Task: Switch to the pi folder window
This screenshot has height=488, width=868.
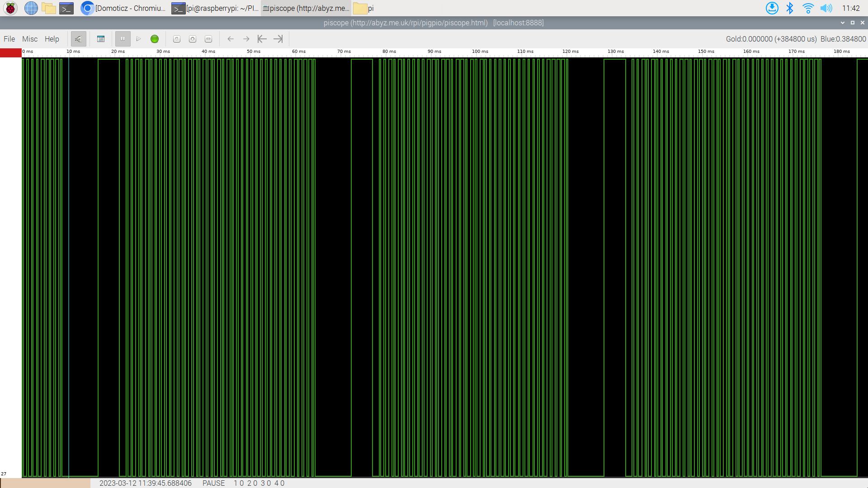Action: 364,8
